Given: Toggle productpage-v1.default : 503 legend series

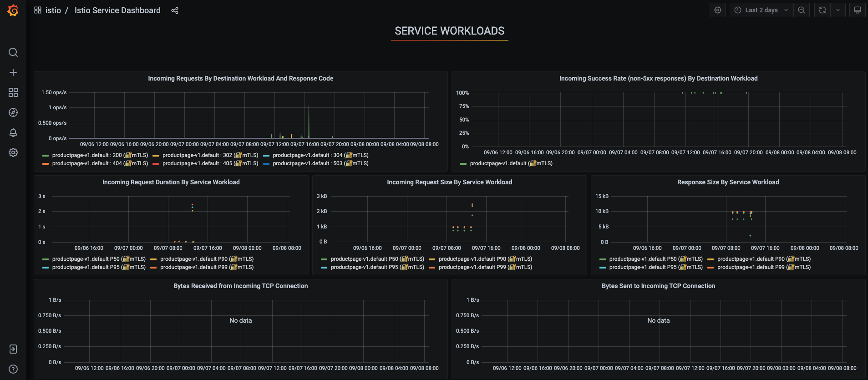Looking at the screenshot, I should [x=320, y=163].
